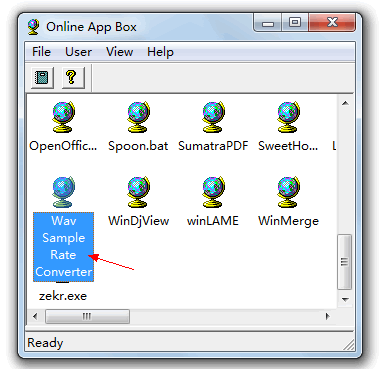This screenshot has height=369, width=384.
Task: Close the Online App Box window
Action: [x=332, y=23]
